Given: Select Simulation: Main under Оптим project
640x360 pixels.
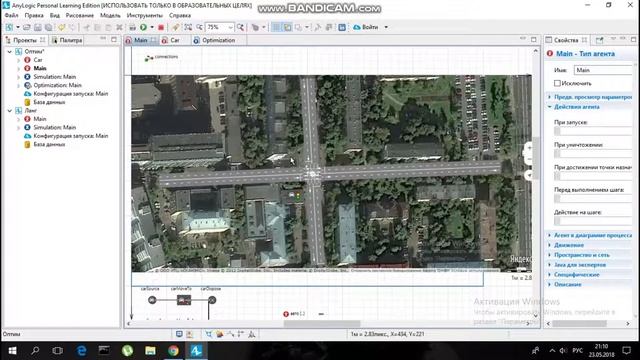Looking at the screenshot, I should tap(54, 77).
